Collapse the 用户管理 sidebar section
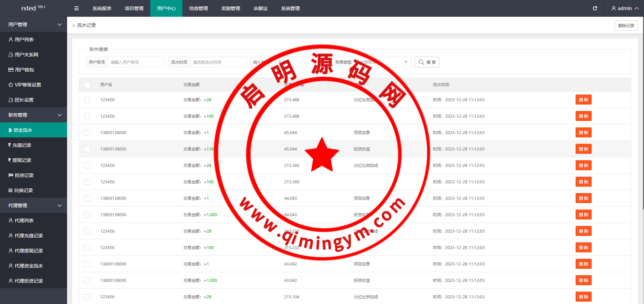The image size is (644, 304). click(60, 24)
